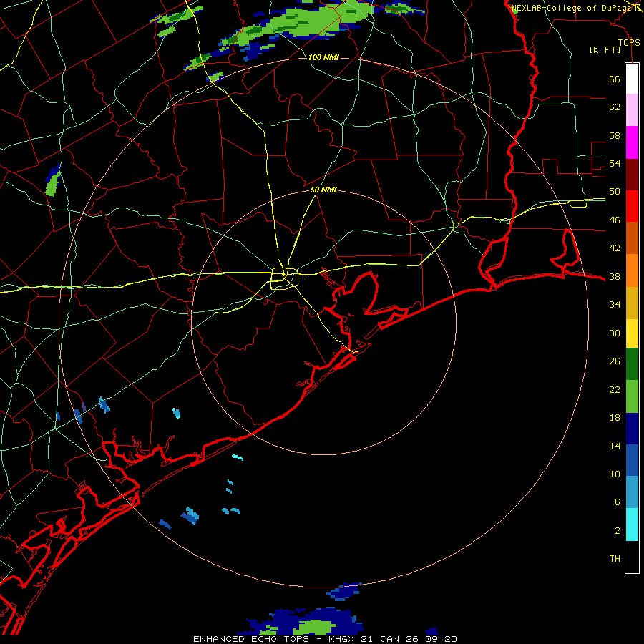Click the legend value '46'

tap(615, 220)
